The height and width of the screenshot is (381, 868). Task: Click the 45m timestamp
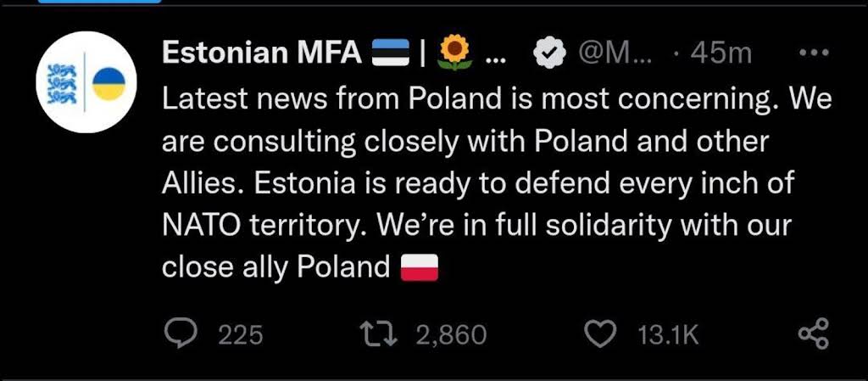721,53
